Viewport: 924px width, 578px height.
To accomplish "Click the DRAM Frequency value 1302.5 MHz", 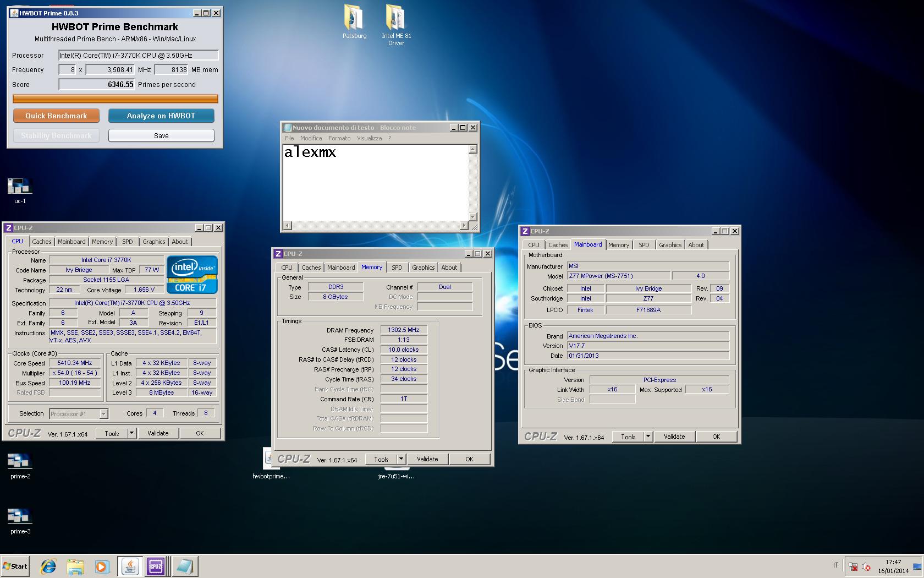I will (404, 330).
